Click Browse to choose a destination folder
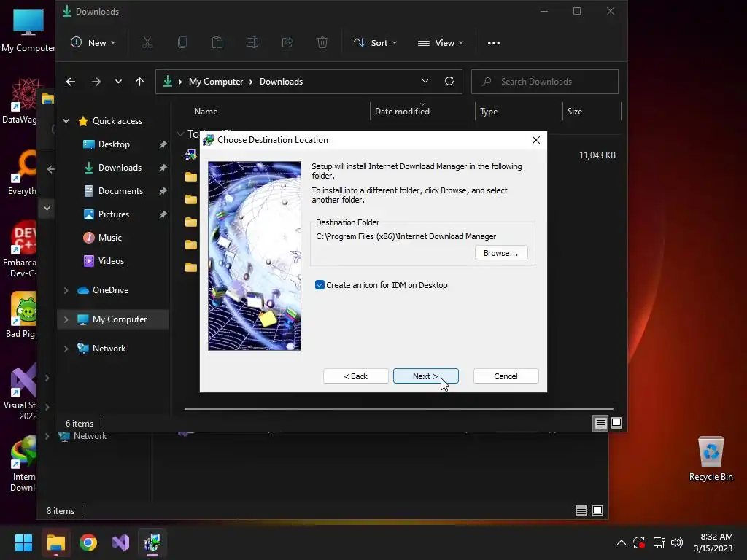The image size is (747, 560). tap(500, 253)
